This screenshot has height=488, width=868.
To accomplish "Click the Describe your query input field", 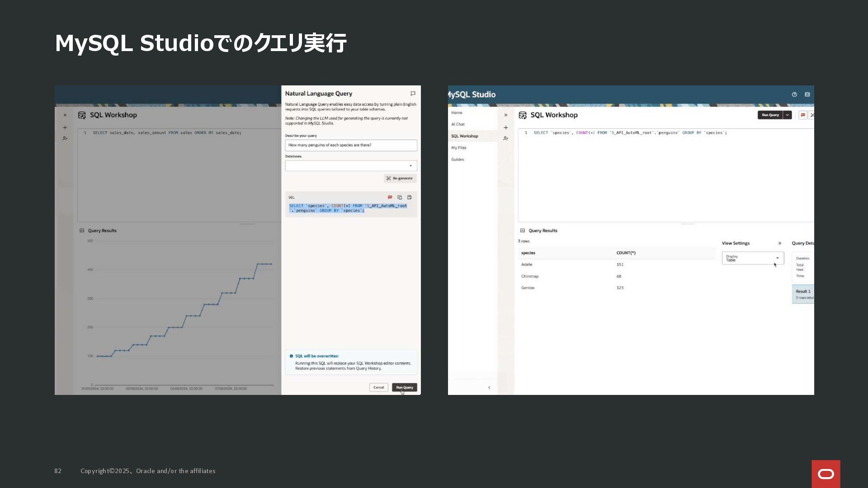I will [351, 145].
